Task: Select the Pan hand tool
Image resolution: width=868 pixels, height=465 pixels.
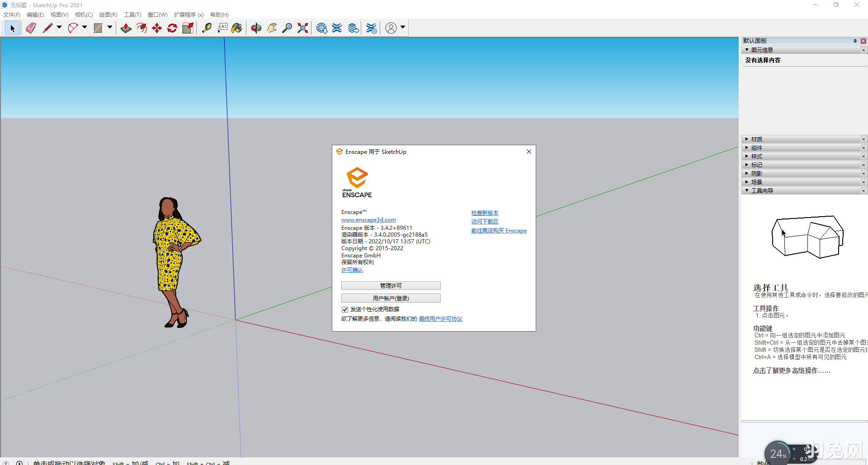Action: (271, 28)
